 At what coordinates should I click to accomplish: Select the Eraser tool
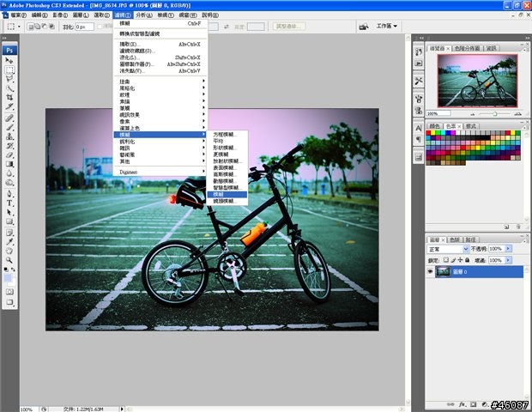click(9, 154)
